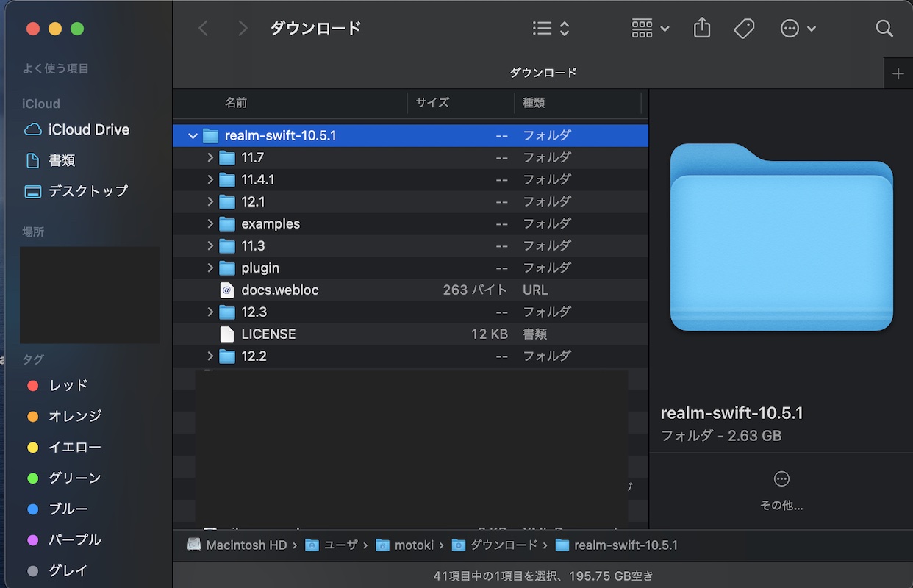Image resolution: width=913 pixels, height=588 pixels.
Task: Select the 12.1 folder icon
Action: point(227,201)
